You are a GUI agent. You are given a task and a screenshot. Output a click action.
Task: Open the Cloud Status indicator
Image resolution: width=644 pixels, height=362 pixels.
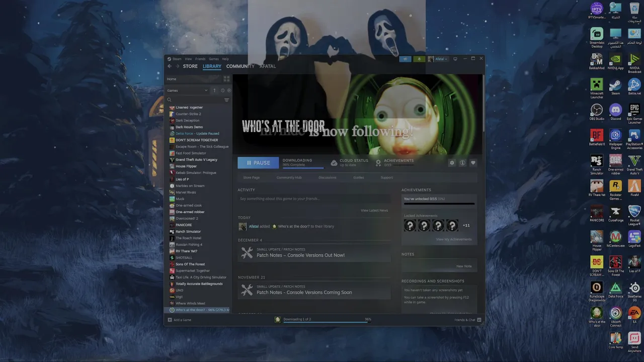point(350,162)
